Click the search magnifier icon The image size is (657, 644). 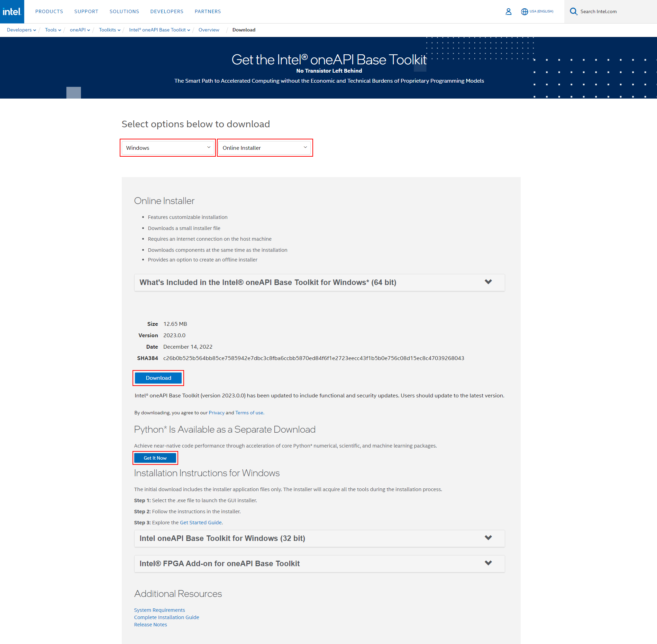(573, 11)
